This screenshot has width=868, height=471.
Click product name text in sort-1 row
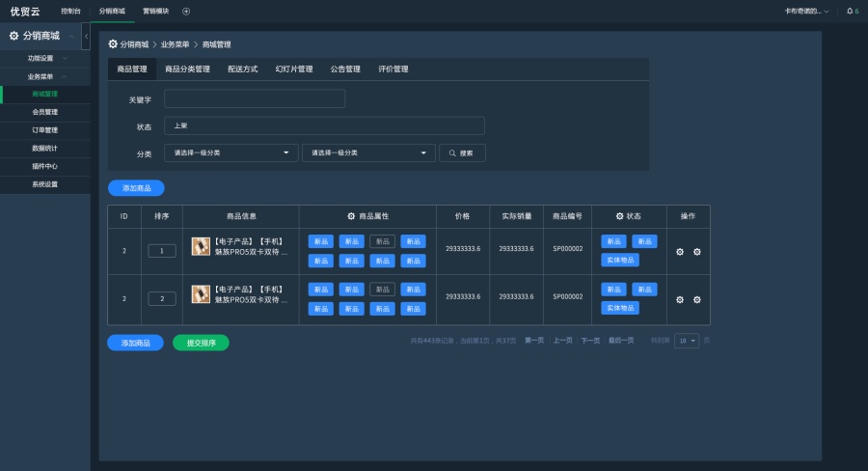tap(250, 246)
